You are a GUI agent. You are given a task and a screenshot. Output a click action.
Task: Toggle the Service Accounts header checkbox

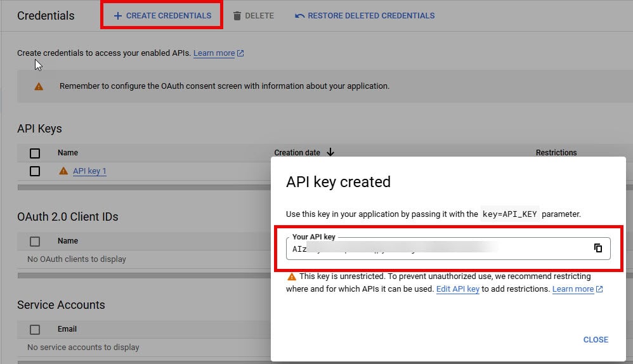pos(35,329)
